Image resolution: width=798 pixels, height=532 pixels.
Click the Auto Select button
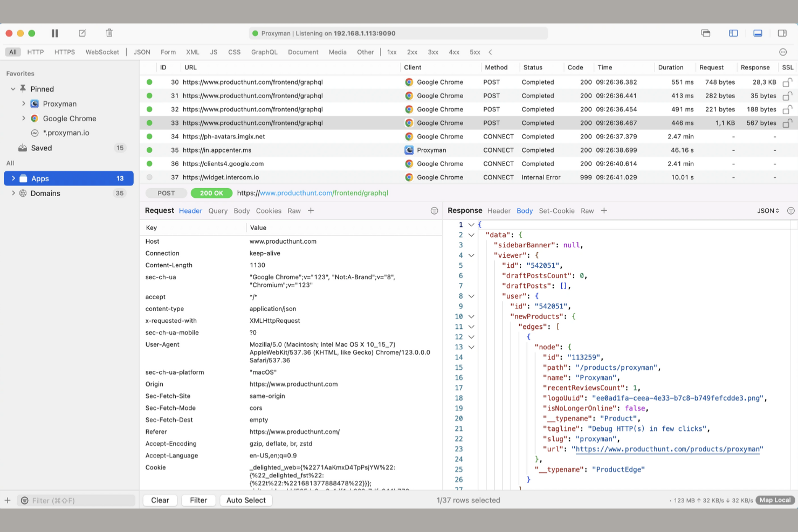coord(246,501)
